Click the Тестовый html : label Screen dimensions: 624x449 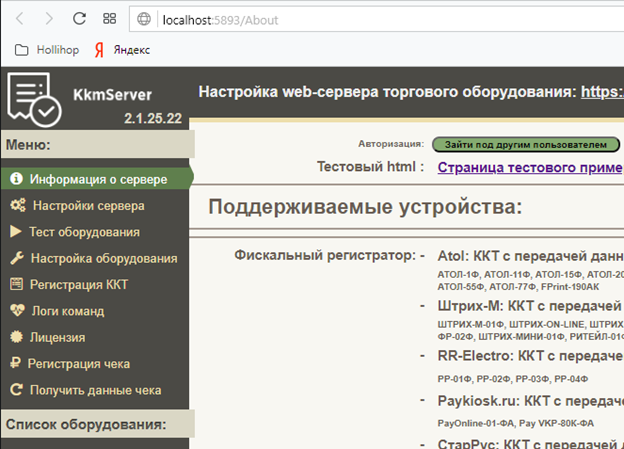tap(370, 166)
